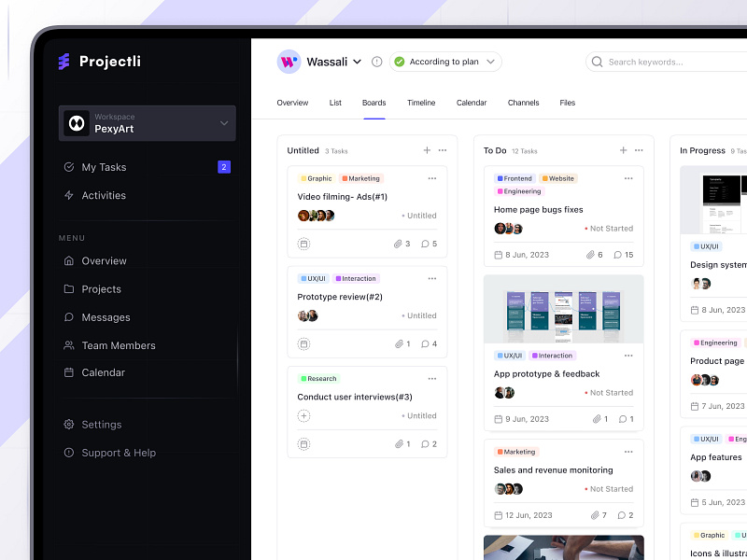Switch to the Timeline tab
The height and width of the screenshot is (560, 747).
tap(421, 103)
